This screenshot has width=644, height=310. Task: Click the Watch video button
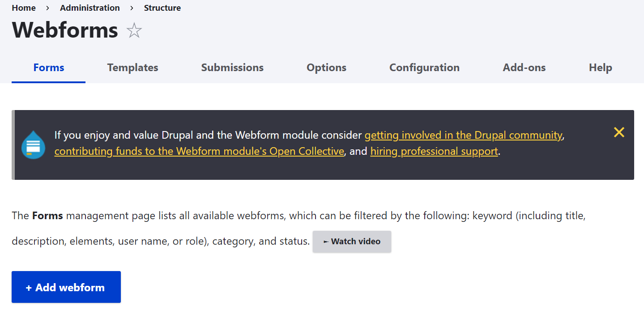352,241
